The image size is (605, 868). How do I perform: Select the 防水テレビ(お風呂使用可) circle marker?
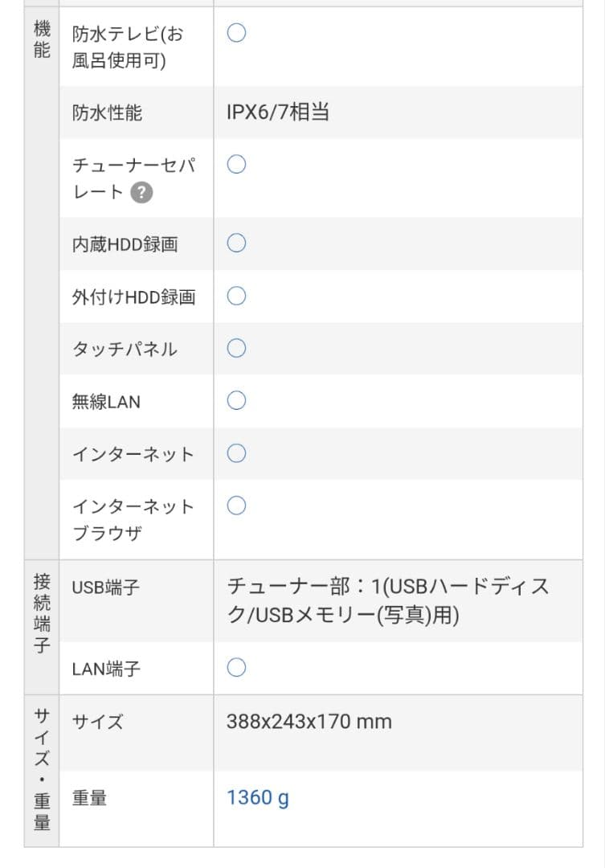click(x=235, y=32)
